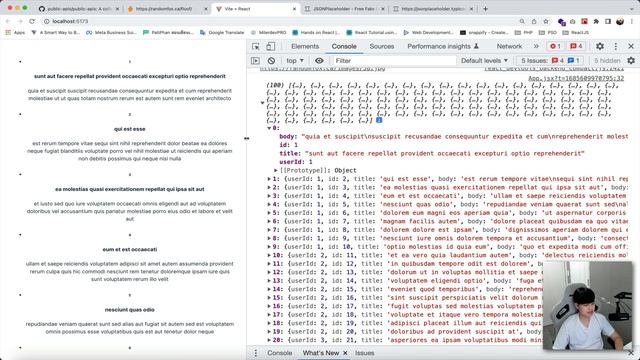Close the Vite + React tab
The height and width of the screenshot is (360, 640).
[294, 9]
